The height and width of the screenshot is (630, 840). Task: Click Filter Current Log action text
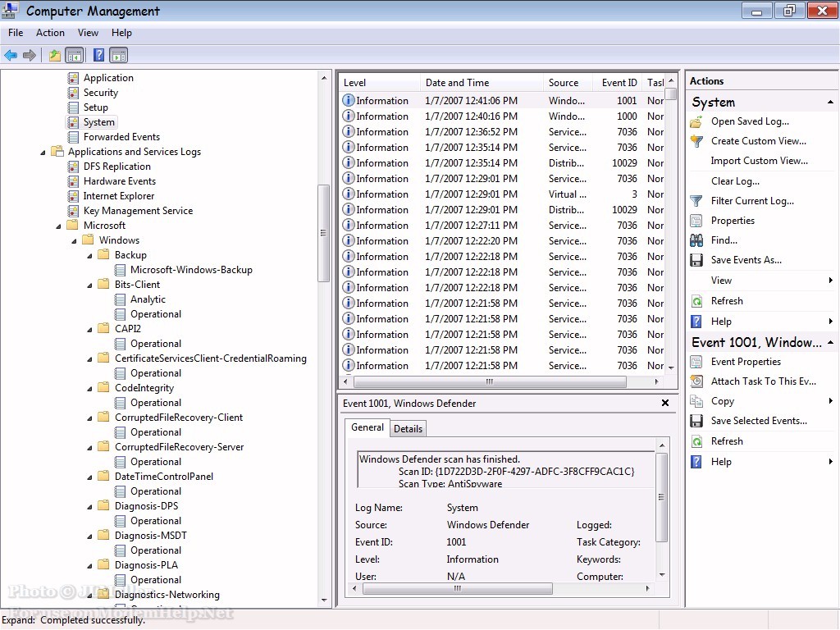(752, 201)
